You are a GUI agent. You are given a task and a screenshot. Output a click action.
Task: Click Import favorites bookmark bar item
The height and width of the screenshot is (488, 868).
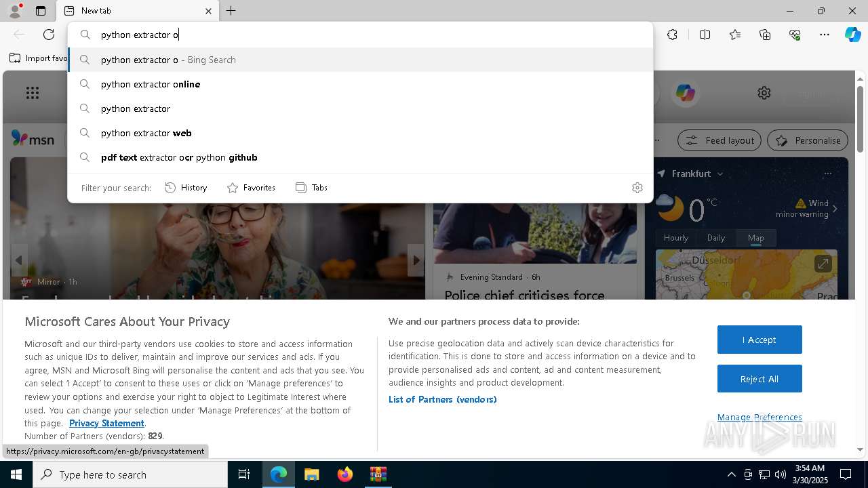[39, 58]
